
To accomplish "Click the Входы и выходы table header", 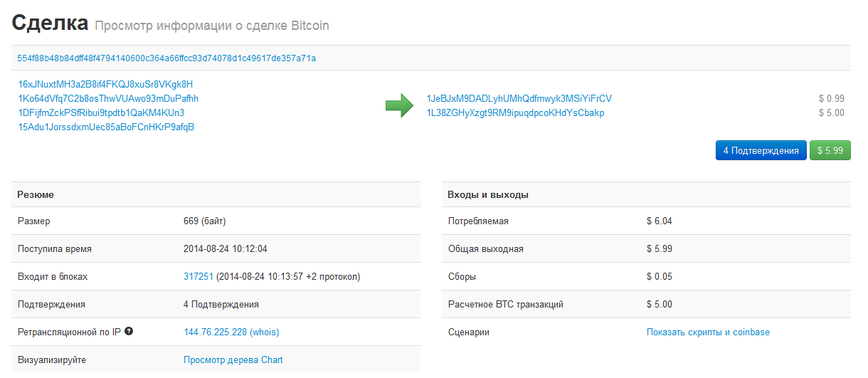I will coord(487,194).
